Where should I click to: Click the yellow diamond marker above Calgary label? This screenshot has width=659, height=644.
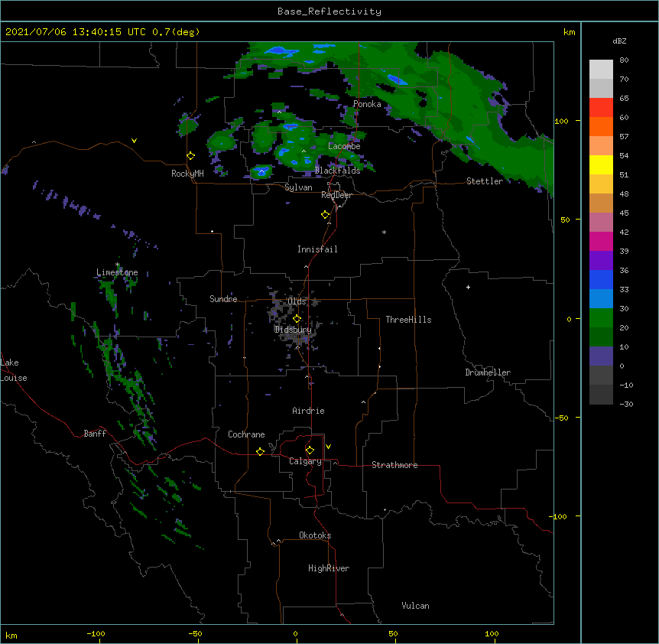click(x=310, y=450)
